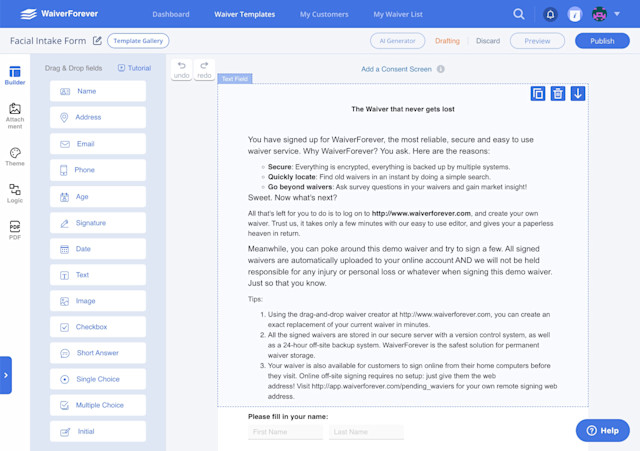Select the Date field block

coord(98,249)
